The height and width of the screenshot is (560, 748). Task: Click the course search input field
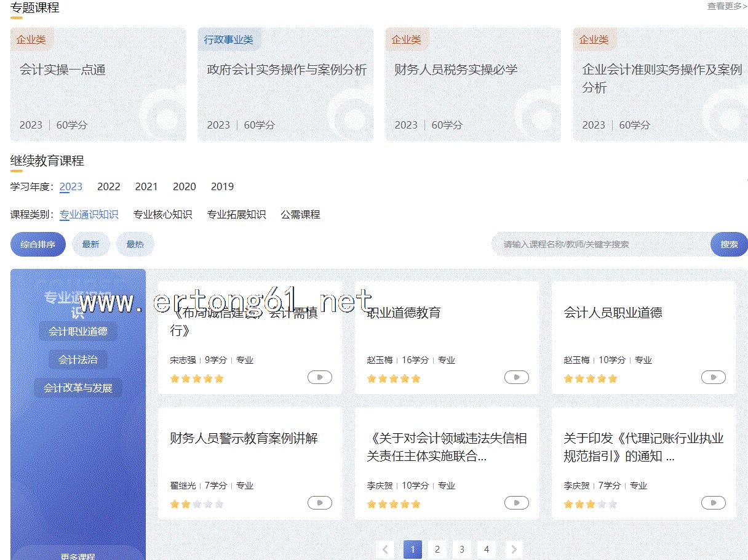coord(600,244)
